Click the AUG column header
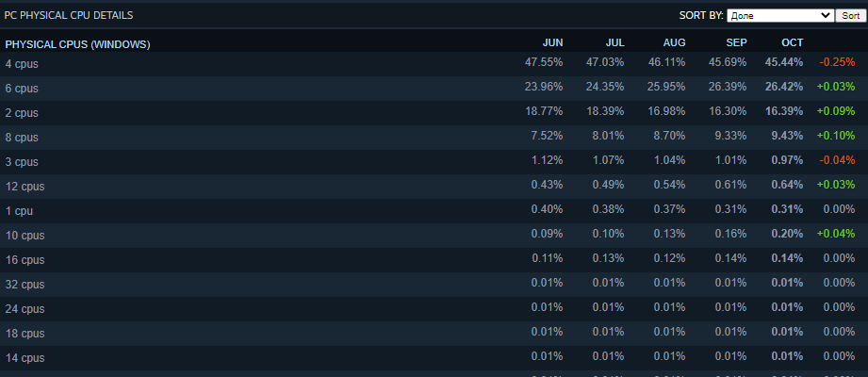This screenshot has height=377, width=868. (x=674, y=43)
